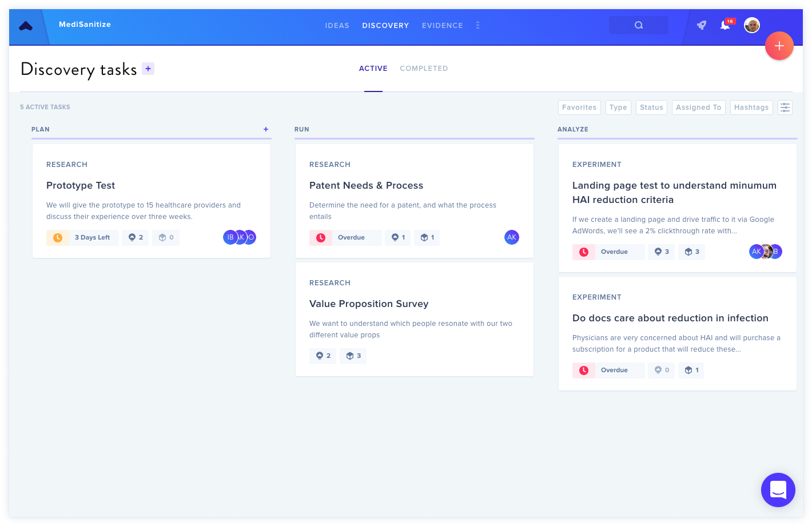812x526 pixels.
Task: Switch to Completed tasks tab
Action: (424, 69)
